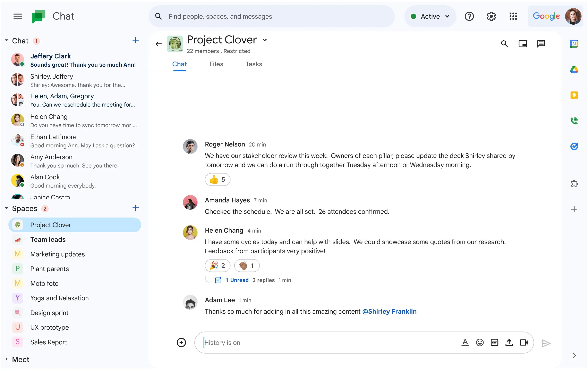
Task: Toggle the clapping reaction on Helen's message
Action: [247, 265]
